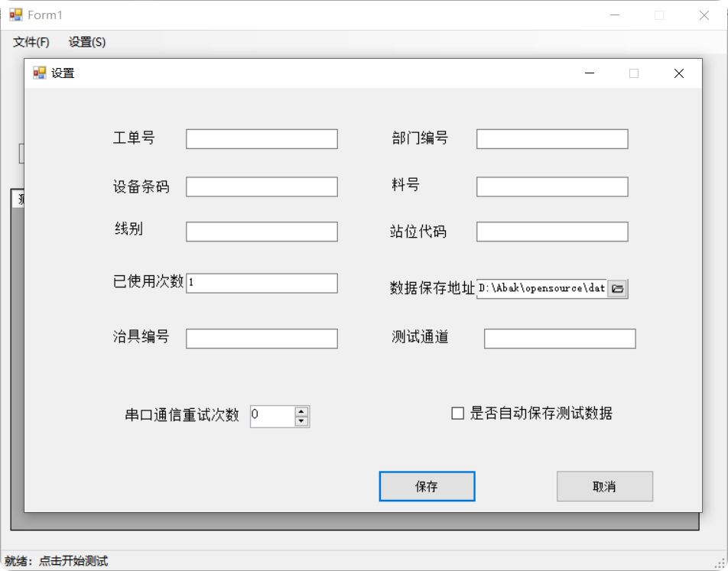Open the 文件(F) menu
Viewport: 728px width, 571px height.
(31, 42)
